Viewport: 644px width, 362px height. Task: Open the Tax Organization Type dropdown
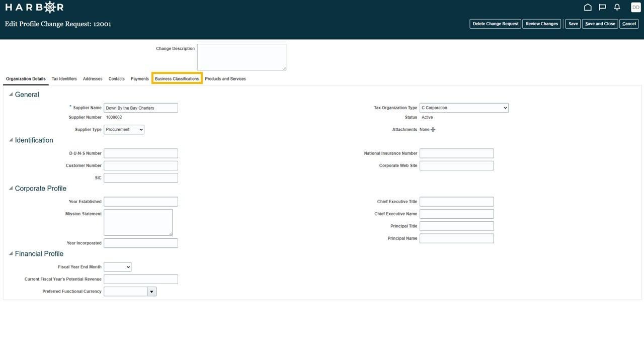(x=464, y=108)
